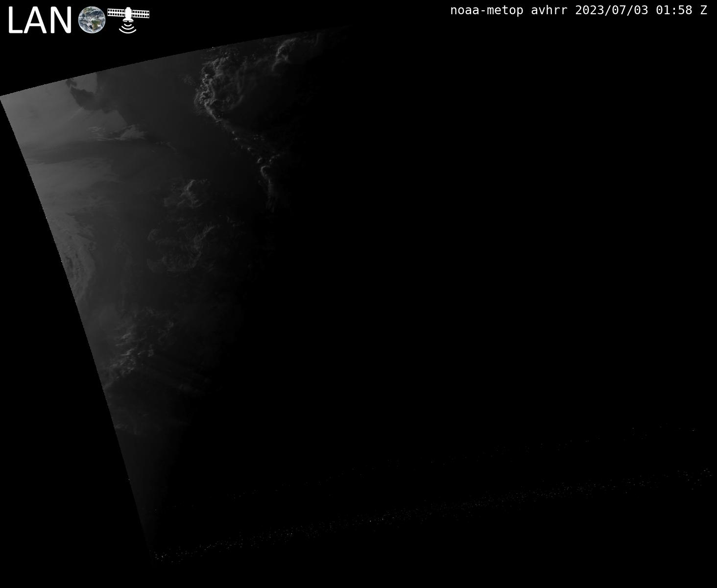Click the LAN logo text
Screen dimensions: 717x588
click(40, 21)
